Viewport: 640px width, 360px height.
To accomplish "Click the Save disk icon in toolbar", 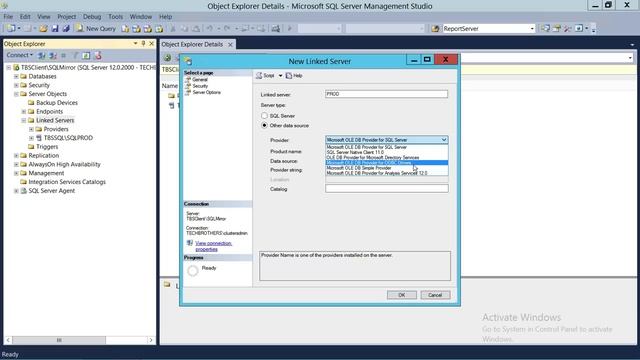I will pyautogui.click(x=55, y=29).
